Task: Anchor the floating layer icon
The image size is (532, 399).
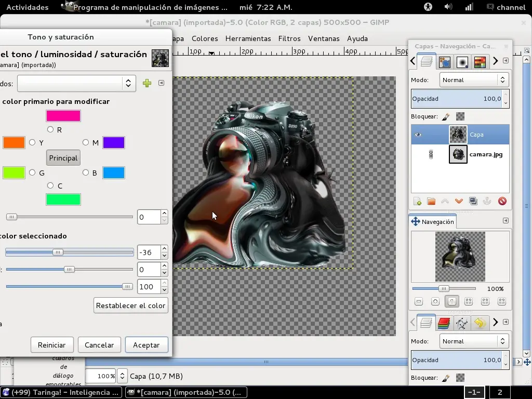Action: click(x=487, y=201)
